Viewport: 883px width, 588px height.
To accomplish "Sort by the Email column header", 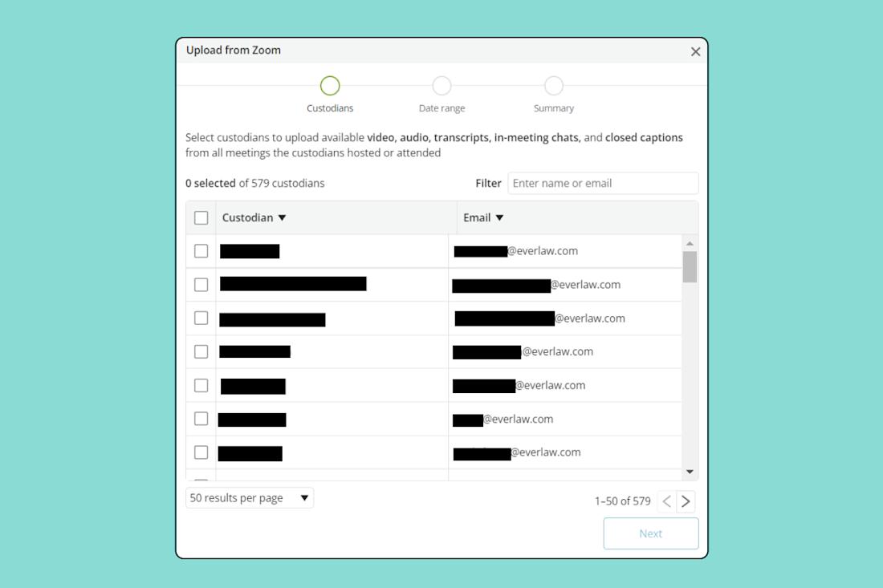I will tap(483, 217).
